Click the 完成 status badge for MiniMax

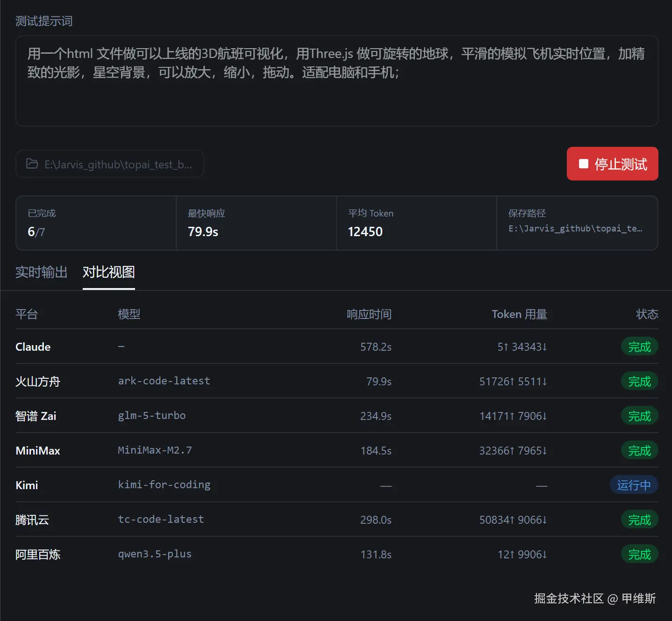pyautogui.click(x=640, y=451)
